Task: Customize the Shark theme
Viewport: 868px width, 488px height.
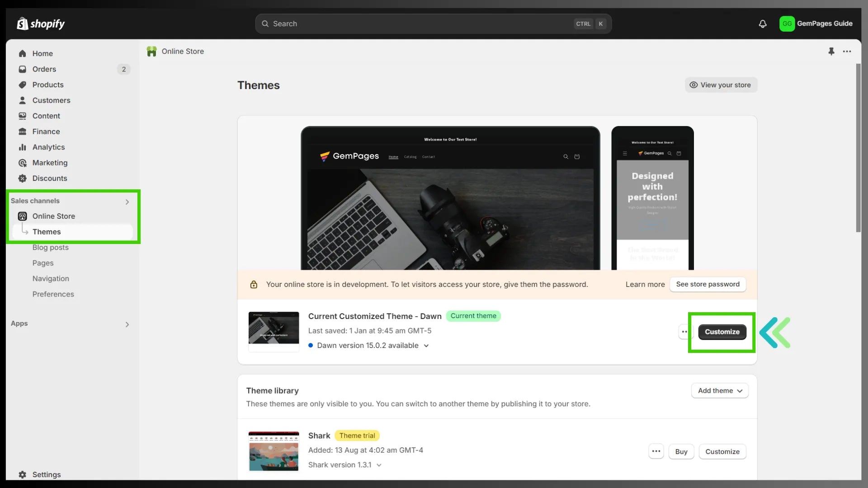Action: (722, 451)
